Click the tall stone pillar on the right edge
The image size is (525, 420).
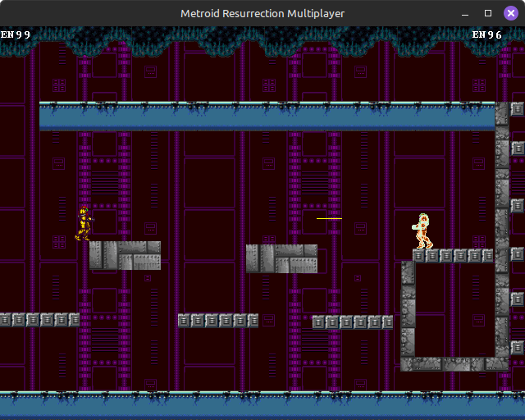[502, 230]
